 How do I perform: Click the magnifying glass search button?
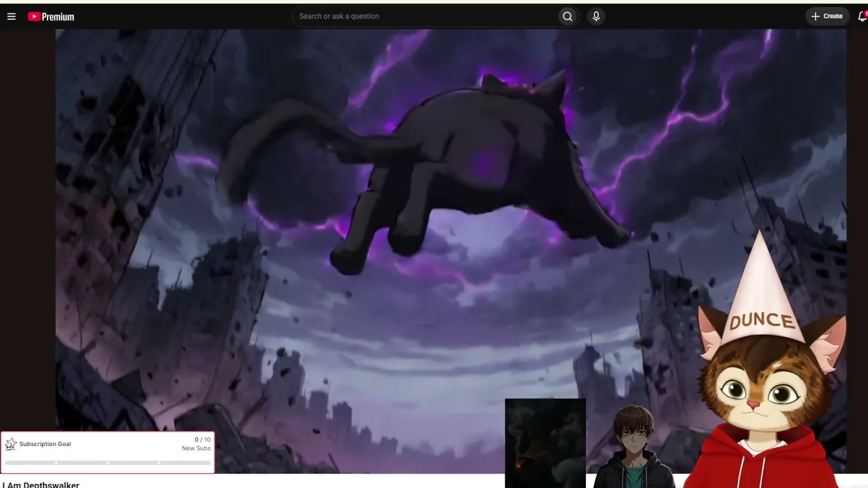[x=568, y=16]
